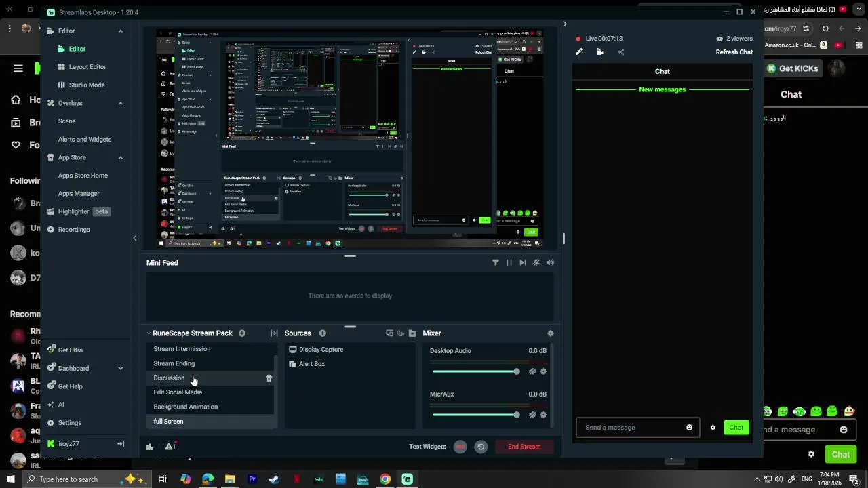
Task: Open Apps Store Home
Action: pyautogui.click(x=83, y=176)
